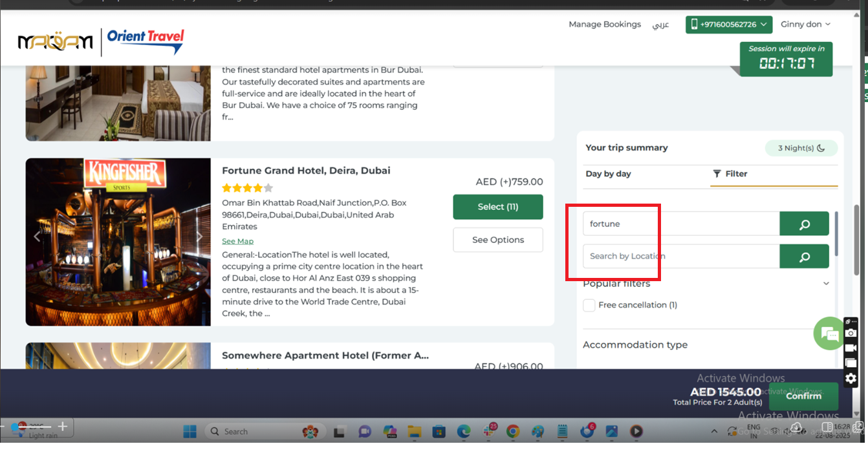The height and width of the screenshot is (466, 868).
Task: Show previous photo of Fortune Grand Hotel
Action: click(37, 237)
